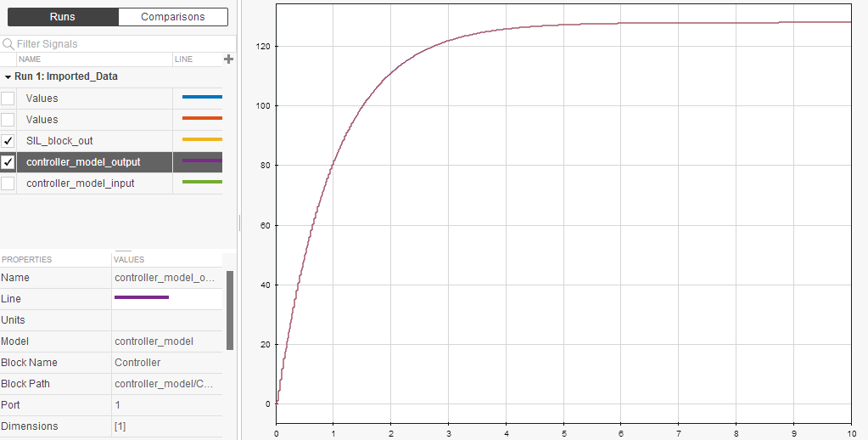The width and height of the screenshot is (868, 440).
Task: Click the green controller_model_input line swatch
Action: point(202,182)
